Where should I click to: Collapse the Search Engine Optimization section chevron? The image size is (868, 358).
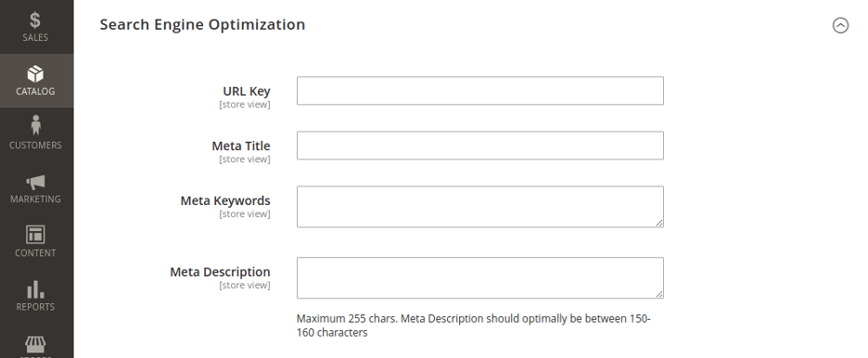(x=840, y=25)
